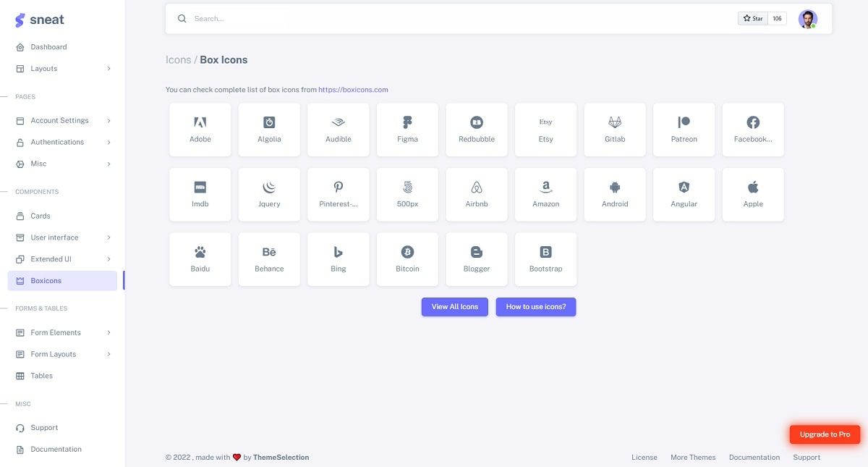
Task: Click inside the search field
Action: [239, 18]
